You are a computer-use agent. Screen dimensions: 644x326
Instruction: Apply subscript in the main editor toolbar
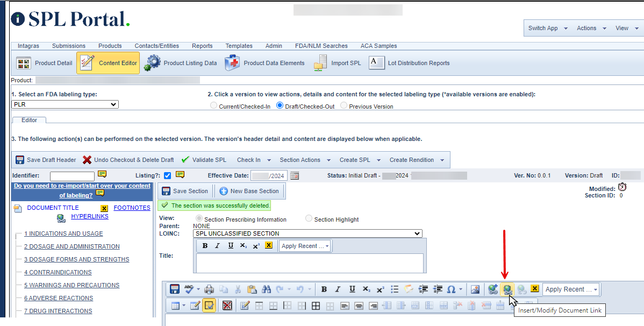pyautogui.click(x=367, y=289)
